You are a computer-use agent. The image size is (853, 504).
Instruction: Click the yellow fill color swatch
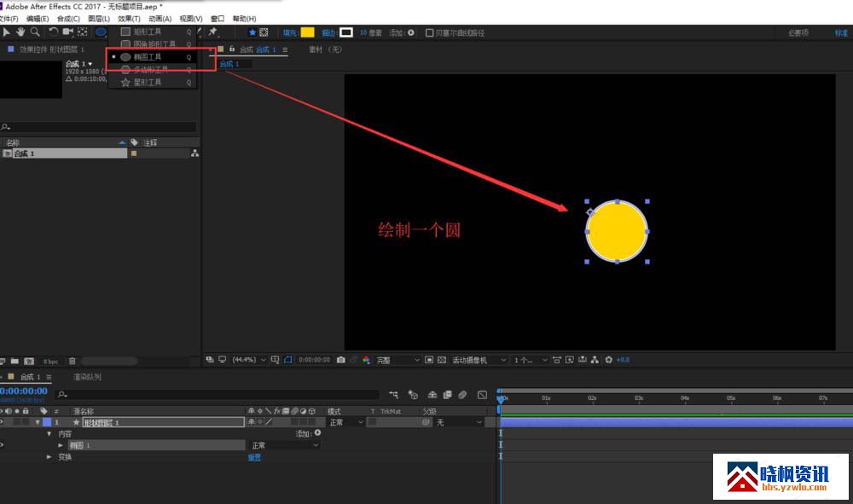(307, 32)
